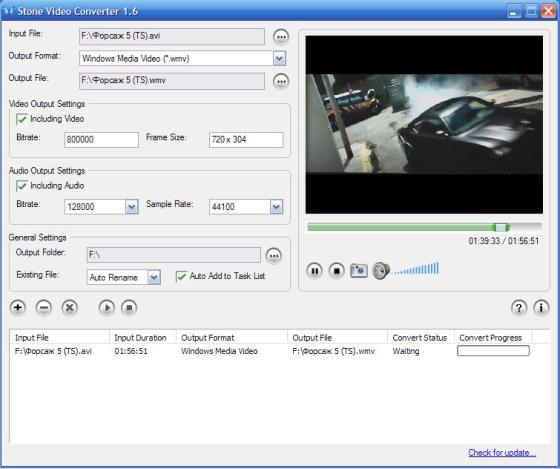
Task: Open the about info icon
Action: click(x=541, y=308)
